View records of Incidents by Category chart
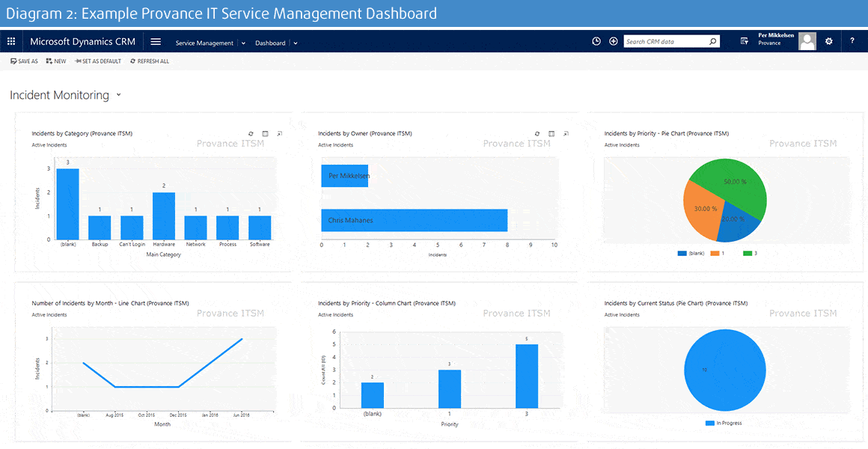The height and width of the screenshot is (449, 868). click(265, 133)
